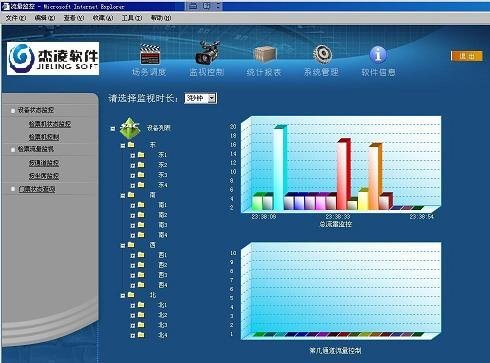Open 场务调度 clapperboard icon
Viewport: 490px width, 363px height.
149,54
